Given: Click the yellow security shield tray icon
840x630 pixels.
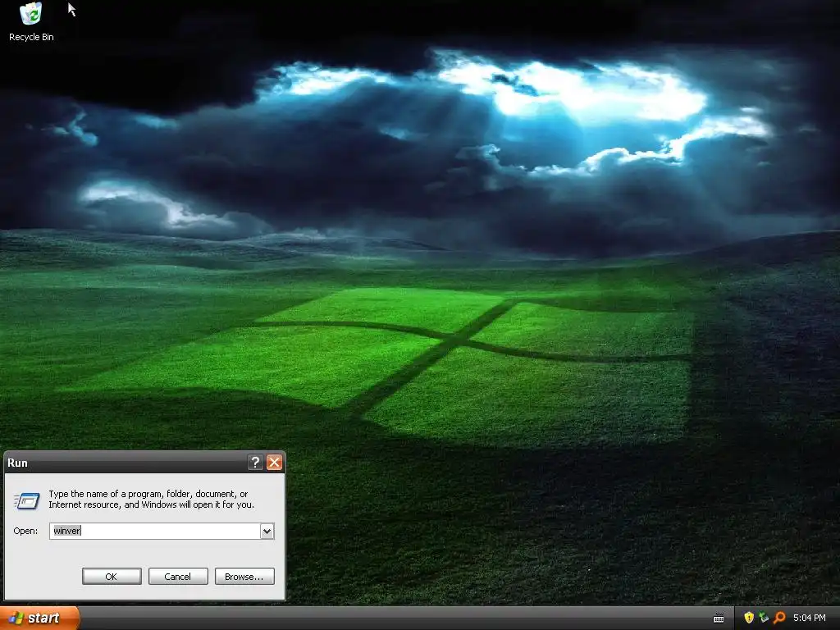Looking at the screenshot, I should coord(749,618).
